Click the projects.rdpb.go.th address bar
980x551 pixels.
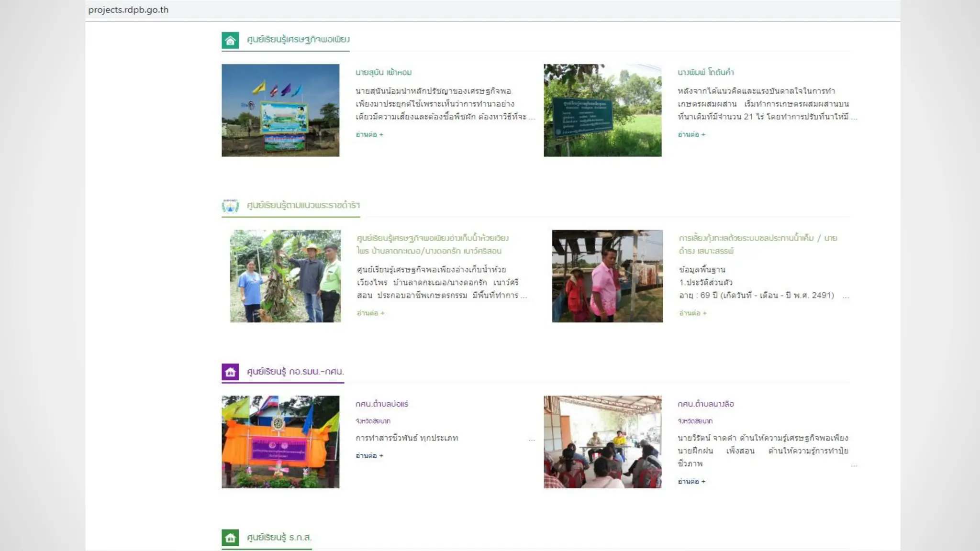click(x=128, y=10)
